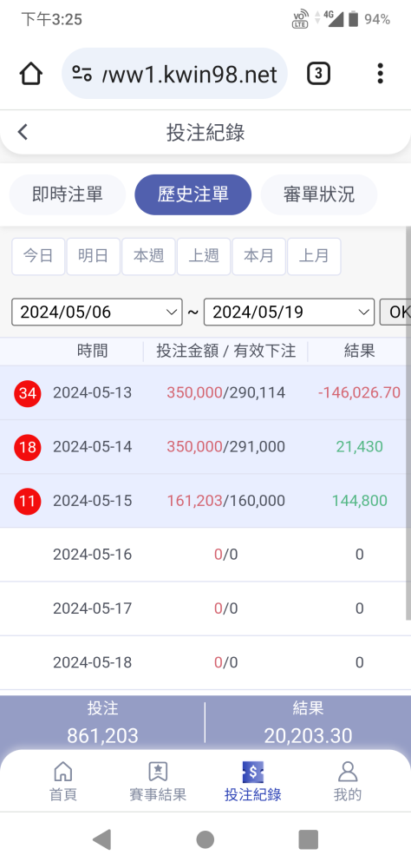Switch to 審單狀況 tab
This screenshot has width=411, height=868.
tap(319, 194)
